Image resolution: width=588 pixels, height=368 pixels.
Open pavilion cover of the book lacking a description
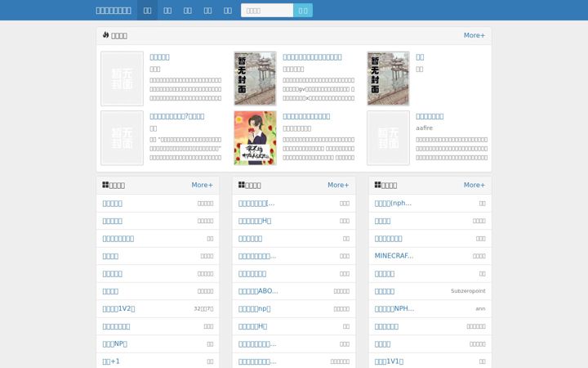tap(388, 79)
